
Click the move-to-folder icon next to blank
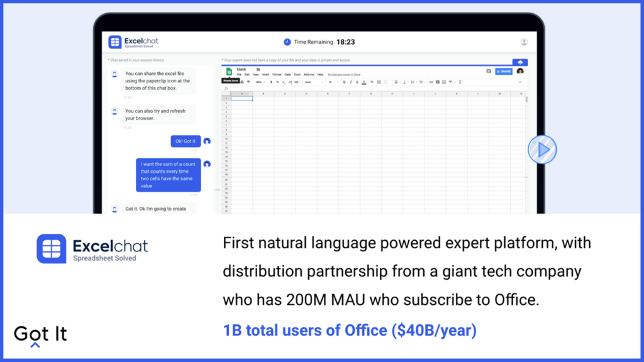tap(258, 69)
